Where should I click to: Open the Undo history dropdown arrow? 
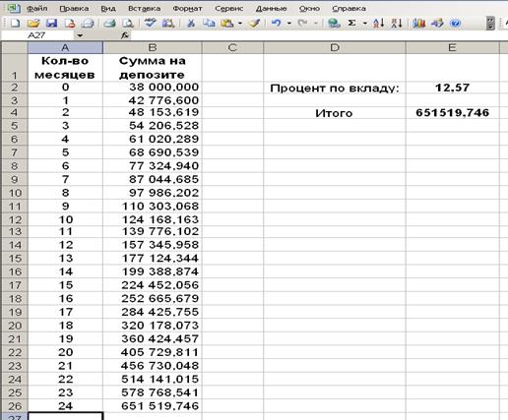click(289, 24)
